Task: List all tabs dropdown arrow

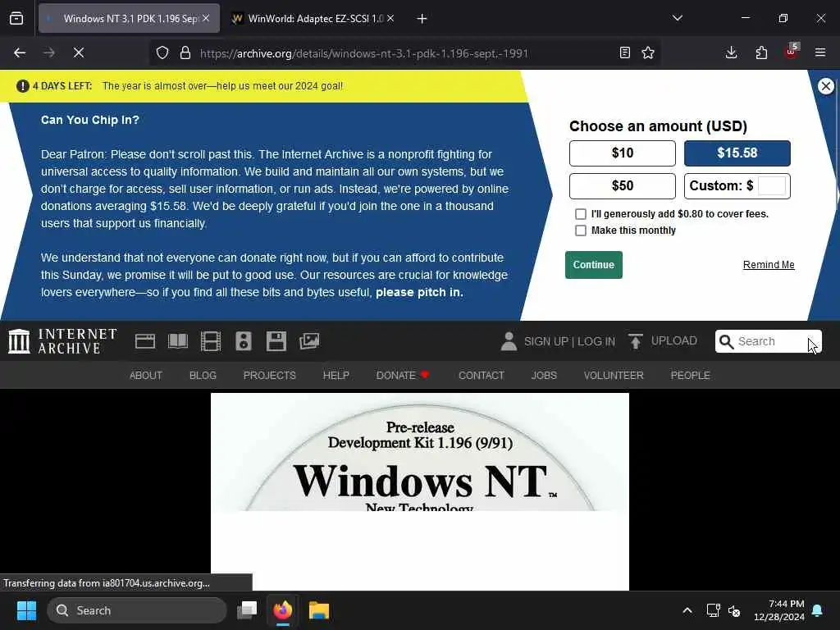Action: (x=677, y=18)
